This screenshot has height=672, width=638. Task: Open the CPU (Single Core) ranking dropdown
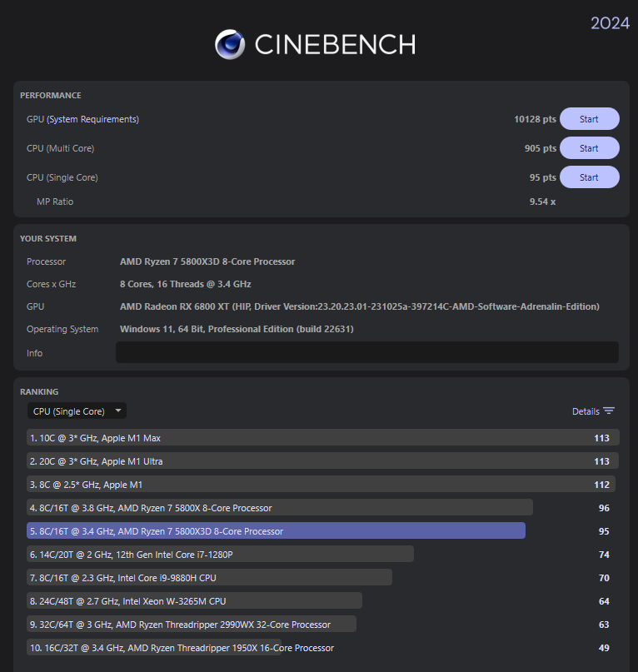pos(77,411)
